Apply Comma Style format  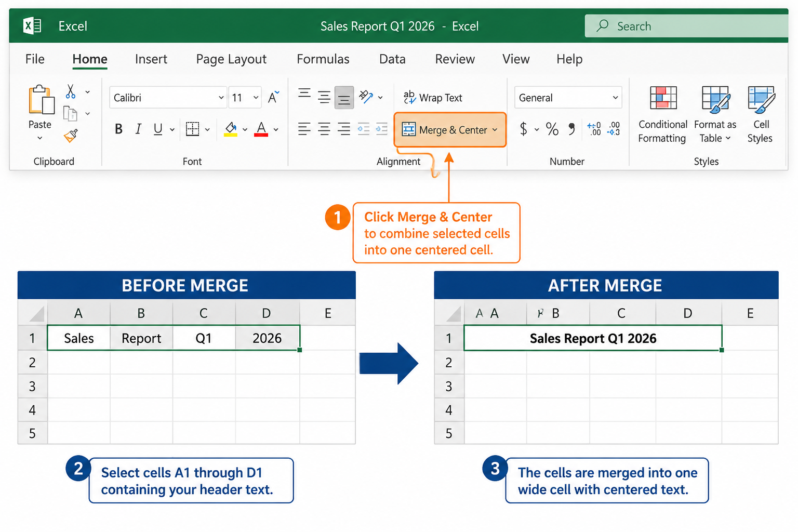[x=571, y=128]
